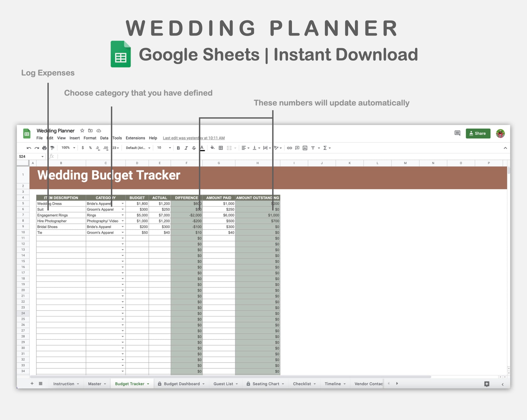Click the Functions sigma icon
This screenshot has height=420, width=527.
point(325,148)
